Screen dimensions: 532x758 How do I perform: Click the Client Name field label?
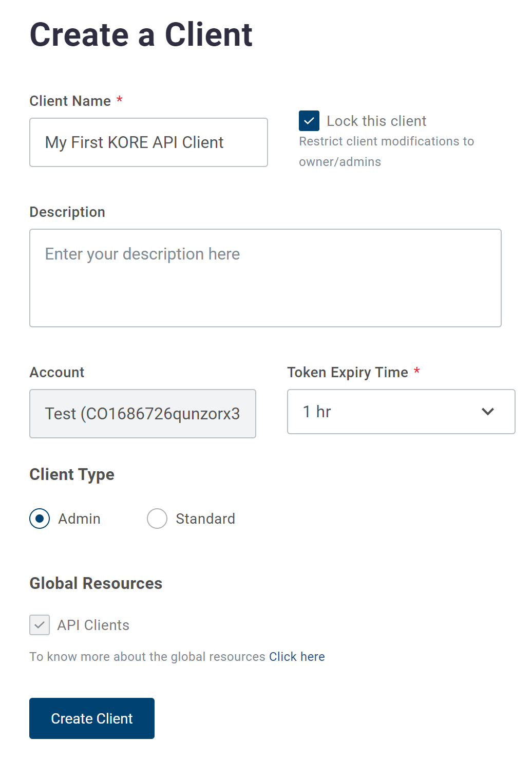(70, 101)
